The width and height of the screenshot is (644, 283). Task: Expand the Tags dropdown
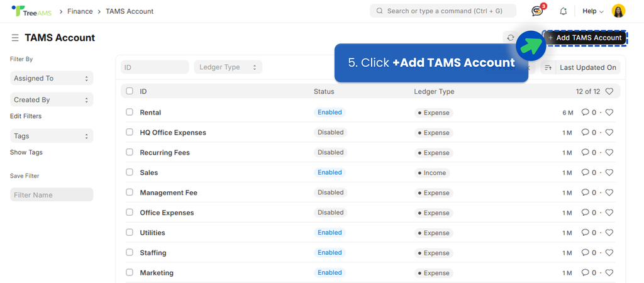[52, 136]
